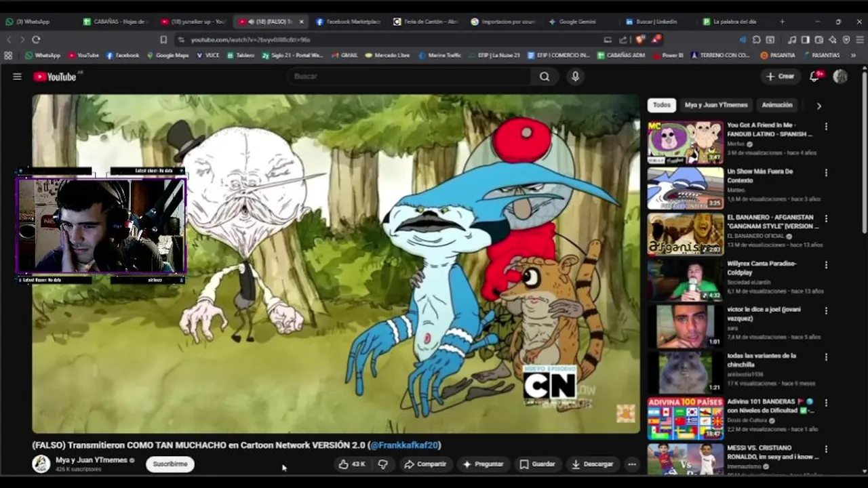Bookmark this page from the address bar
Viewport: 868px width, 488px height.
[x=163, y=40]
